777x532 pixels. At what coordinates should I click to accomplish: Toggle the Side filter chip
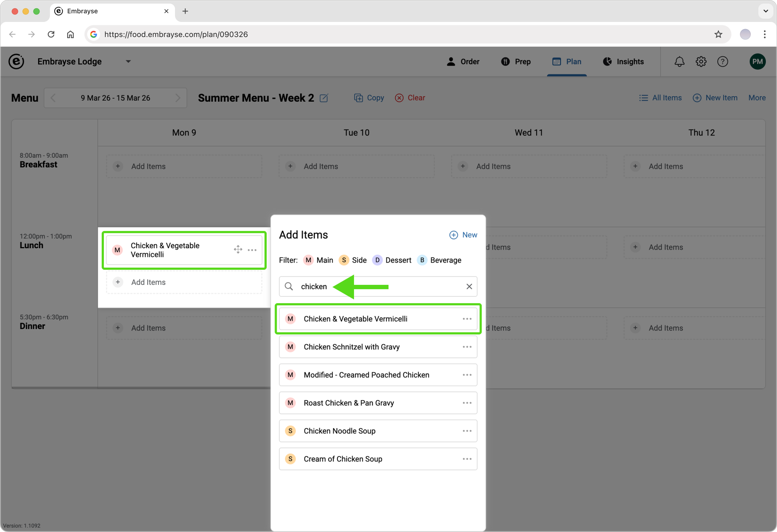pyautogui.click(x=353, y=260)
